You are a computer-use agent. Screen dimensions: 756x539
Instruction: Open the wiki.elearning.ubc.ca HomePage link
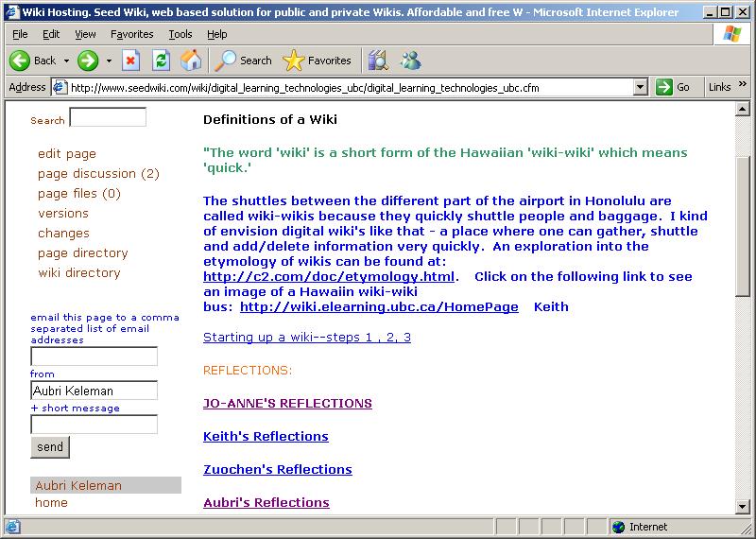pyautogui.click(x=379, y=307)
